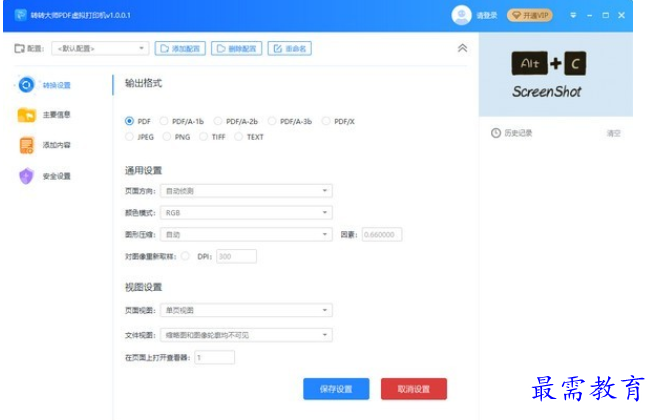Screen dimensions: 653x420
Task: Close the PDF virtual printer window
Action: pos(621,15)
